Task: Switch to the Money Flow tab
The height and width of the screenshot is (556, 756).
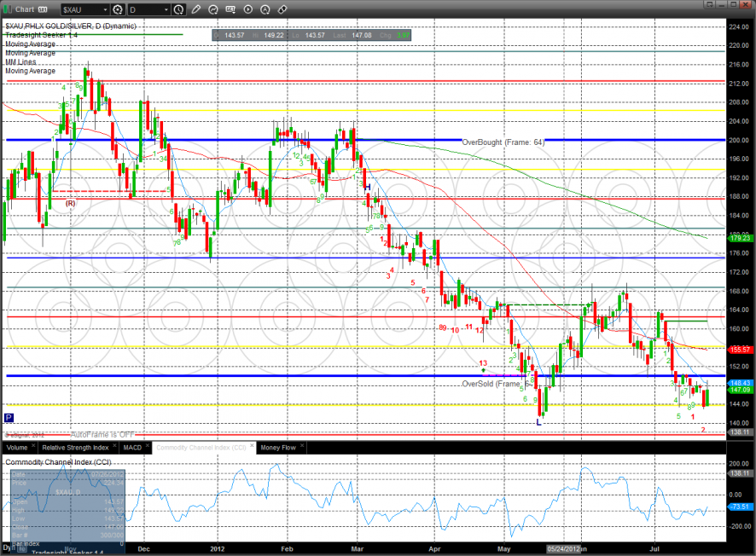Action: (x=277, y=447)
